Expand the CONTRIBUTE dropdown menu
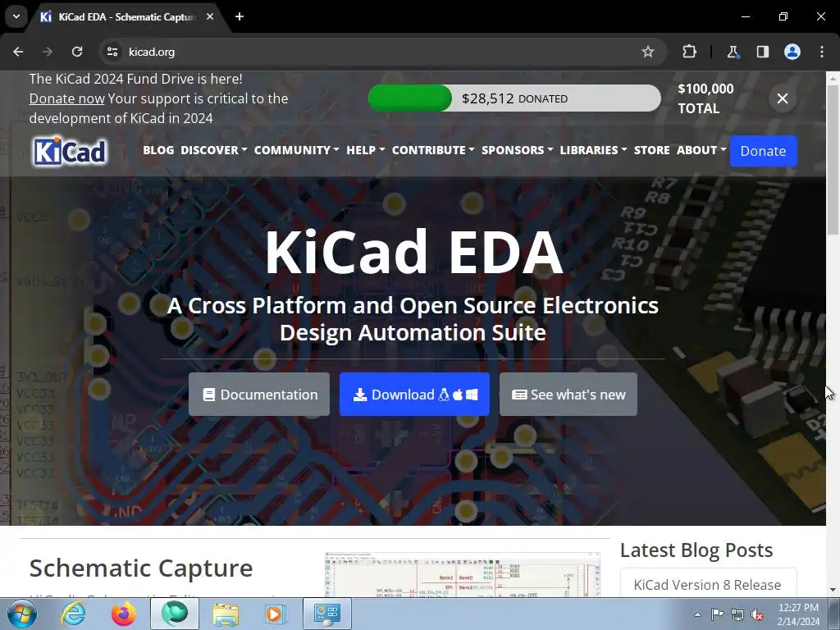Viewport: 840px width, 630px height. coord(433,150)
